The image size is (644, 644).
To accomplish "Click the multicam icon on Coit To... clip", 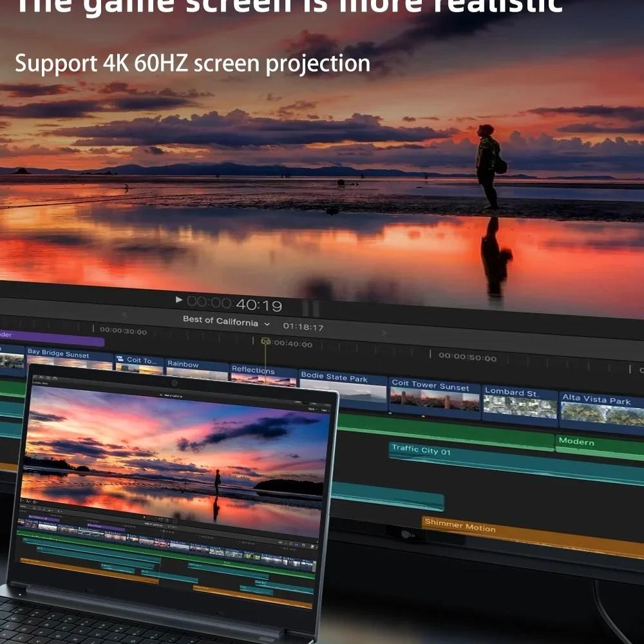I will (x=120, y=359).
